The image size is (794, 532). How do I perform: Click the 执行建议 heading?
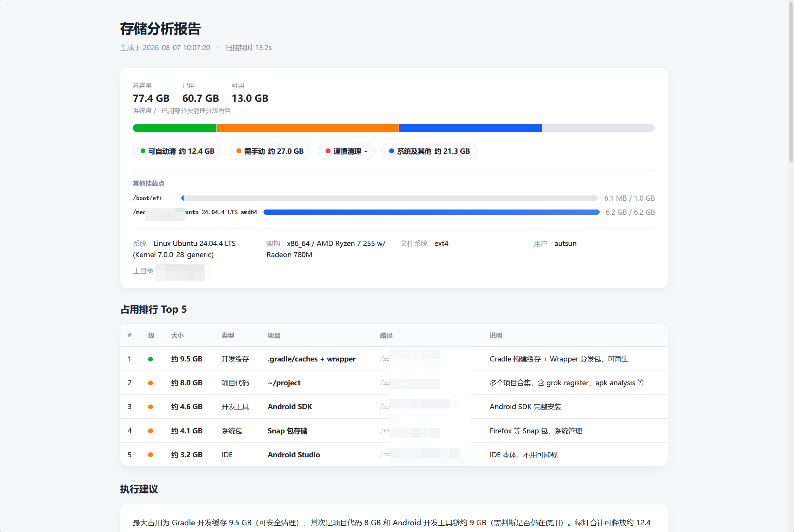coord(139,489)
